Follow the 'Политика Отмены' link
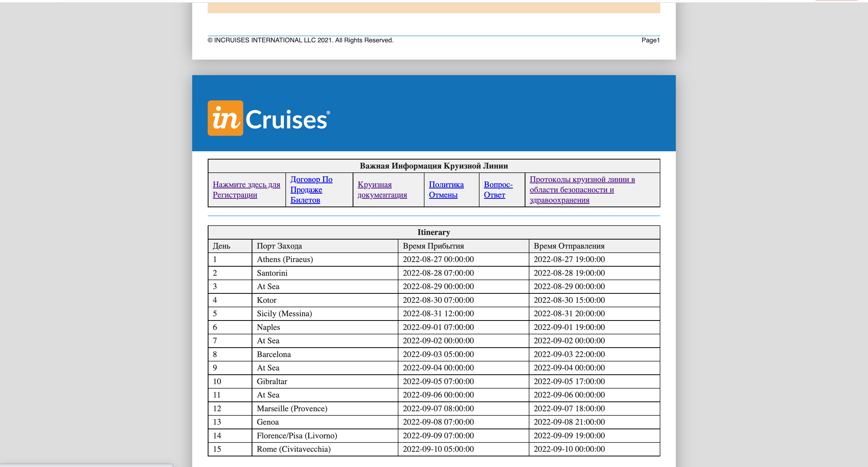The image size is (868, 467). pyautogui.click(x=446, y=189)
